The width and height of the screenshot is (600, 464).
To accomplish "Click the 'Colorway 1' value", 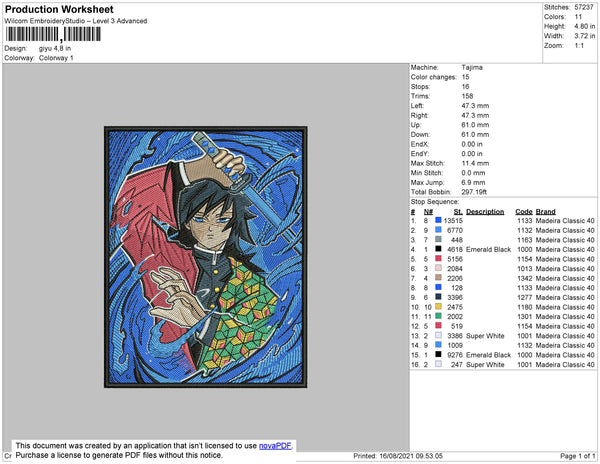I will coord(56,58).
